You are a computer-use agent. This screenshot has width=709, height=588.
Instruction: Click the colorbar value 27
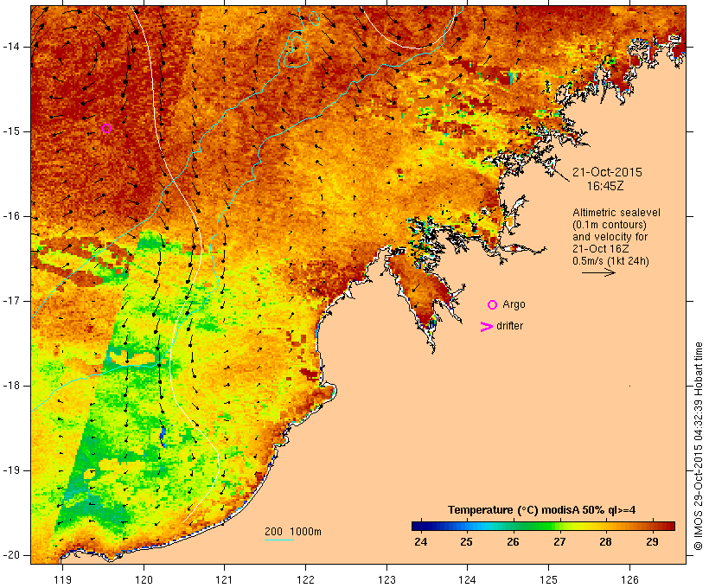tap(559, 542)
